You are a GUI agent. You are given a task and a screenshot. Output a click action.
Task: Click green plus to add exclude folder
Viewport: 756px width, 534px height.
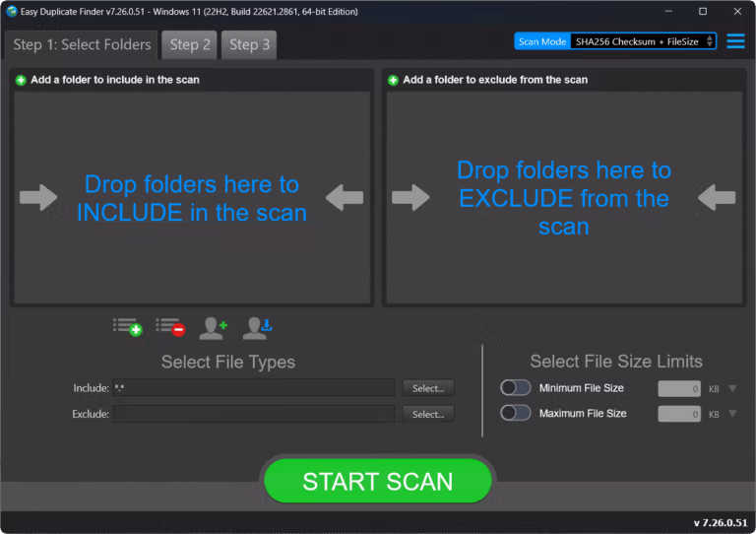[393, 80]
